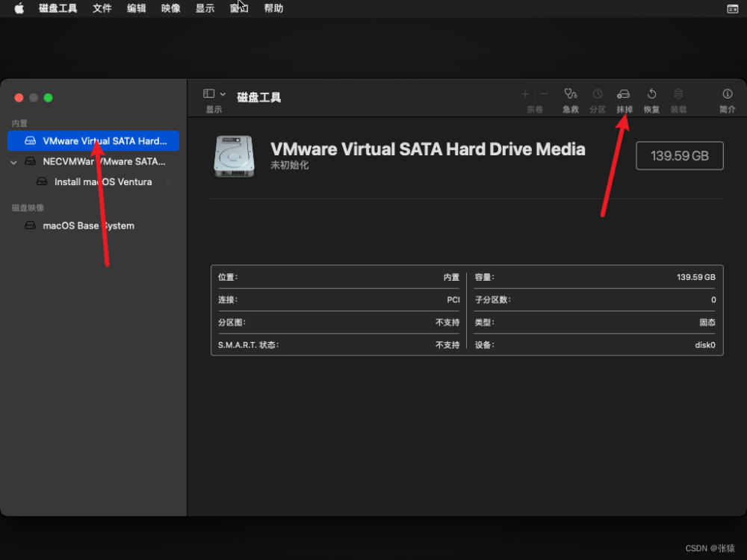The image size is (747, 560).
Task: Open the 映像 menu
Action: (x=170, y=8)
